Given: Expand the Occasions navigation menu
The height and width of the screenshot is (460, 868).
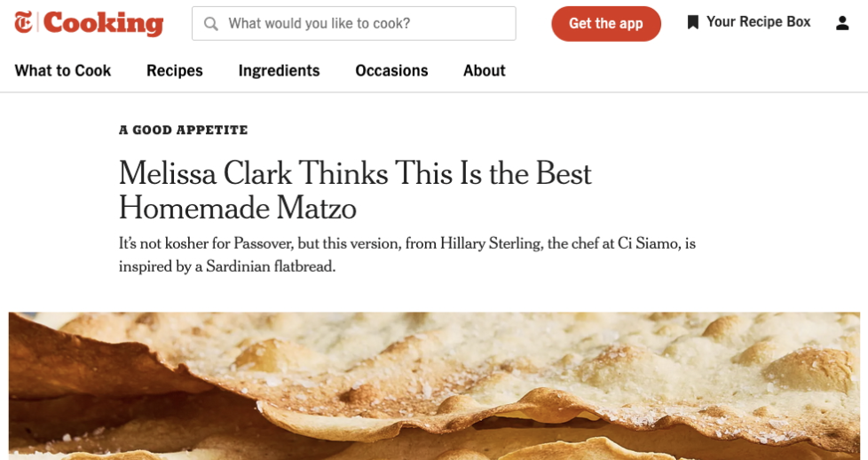Looking at the screenshot, I should click(x=391, y=71).
